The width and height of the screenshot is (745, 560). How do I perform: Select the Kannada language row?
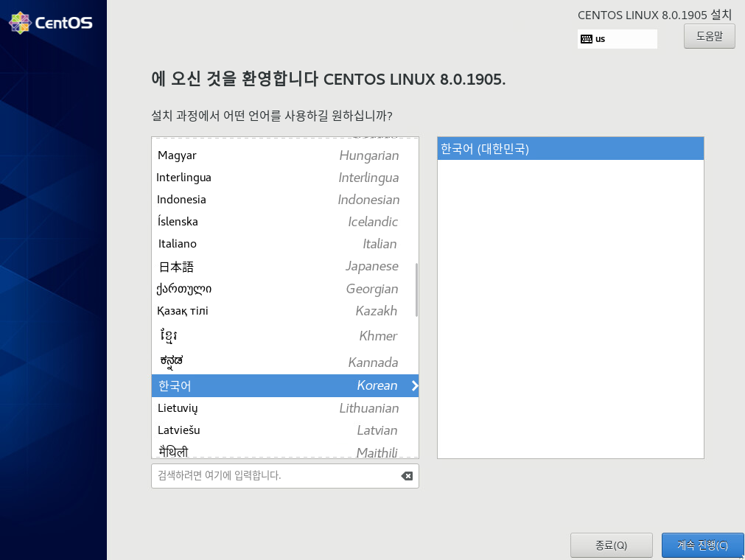(x=285, y=362)
